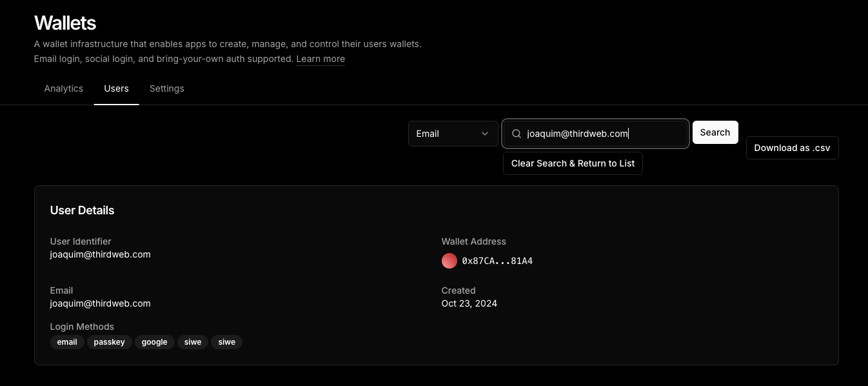The height and width of the screenshot is (386, 868).
Task: Click the User Details heading
Action: 82,210
